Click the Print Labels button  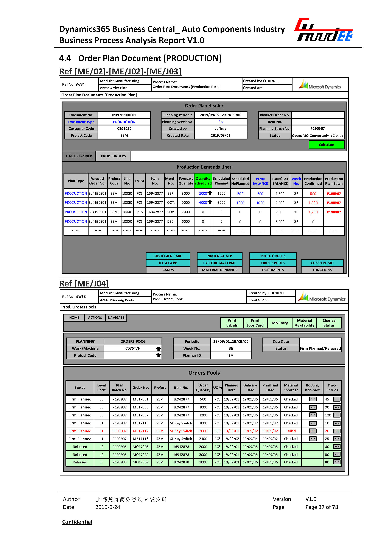click(x=232, y=323)
